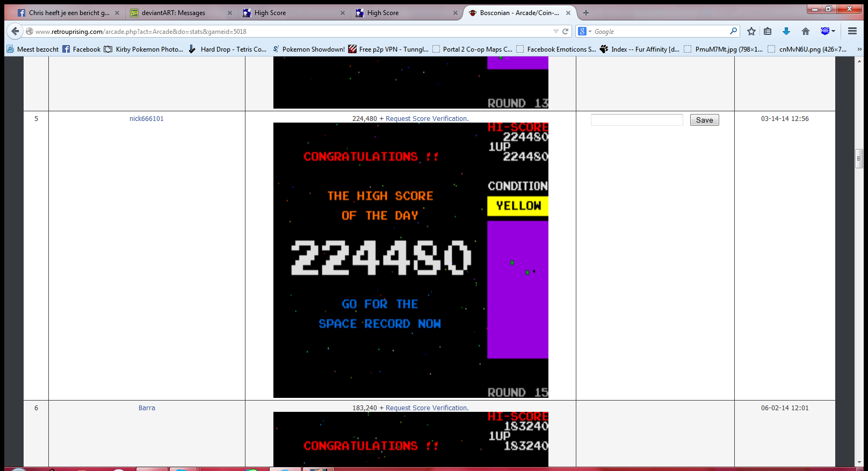Expand the search engine selector dropdown

tap(584, 32)
